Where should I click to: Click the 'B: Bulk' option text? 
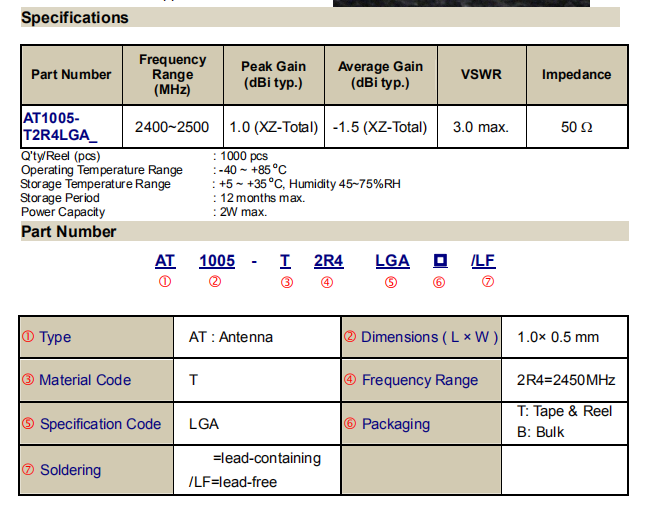pyautogui.click(x=541, y=432)
